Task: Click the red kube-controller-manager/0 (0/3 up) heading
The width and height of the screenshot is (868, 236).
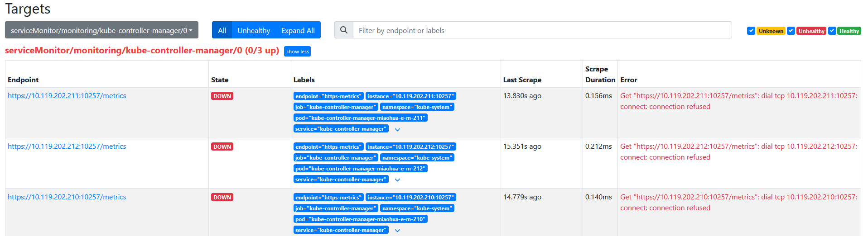Action: 142,51
